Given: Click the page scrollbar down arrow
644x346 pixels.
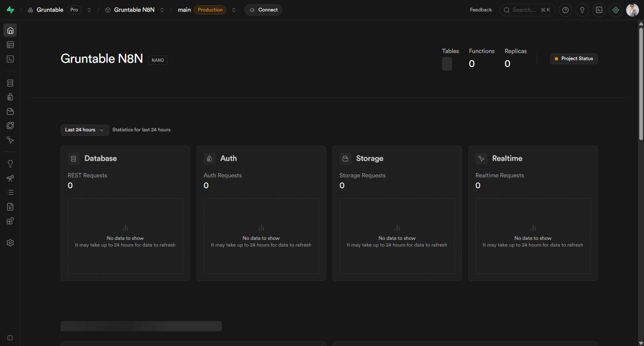Looking at the screenshot, I should [641, 343].
